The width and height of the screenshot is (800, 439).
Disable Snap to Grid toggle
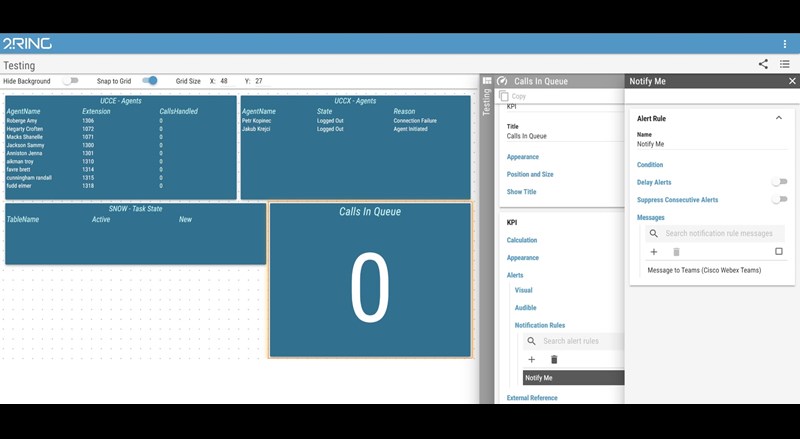[149, 81]
